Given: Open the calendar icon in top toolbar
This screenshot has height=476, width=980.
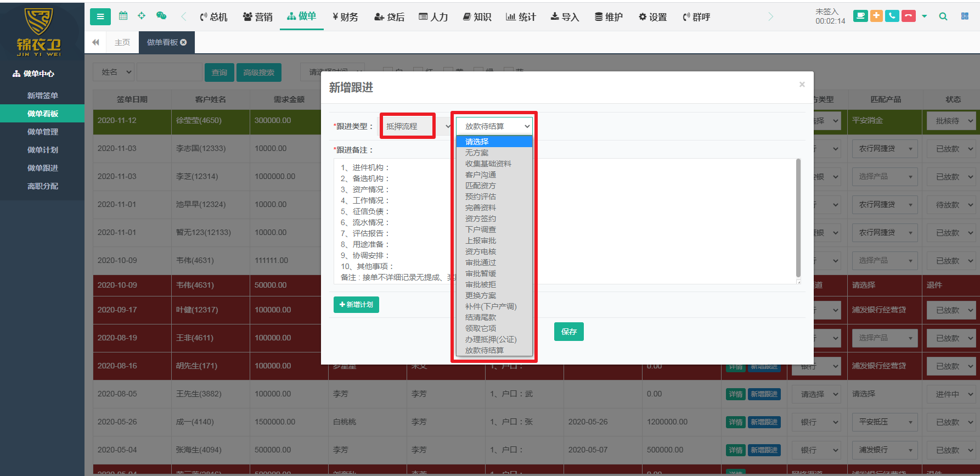Looking at the screenshot, I should pos(123,16).
